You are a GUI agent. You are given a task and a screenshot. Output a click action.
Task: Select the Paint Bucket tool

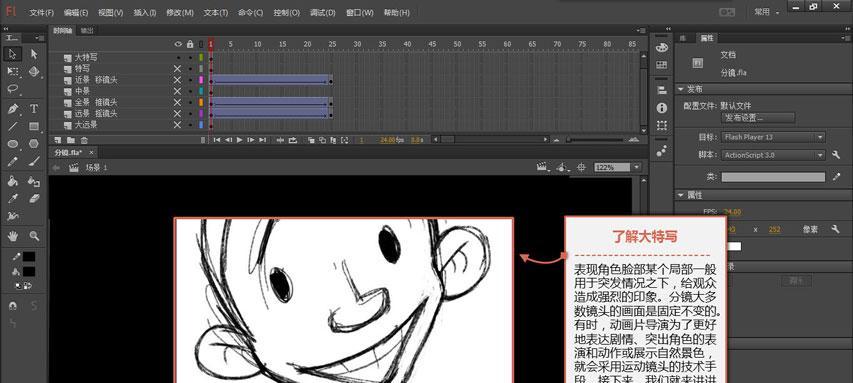(13, 181)
